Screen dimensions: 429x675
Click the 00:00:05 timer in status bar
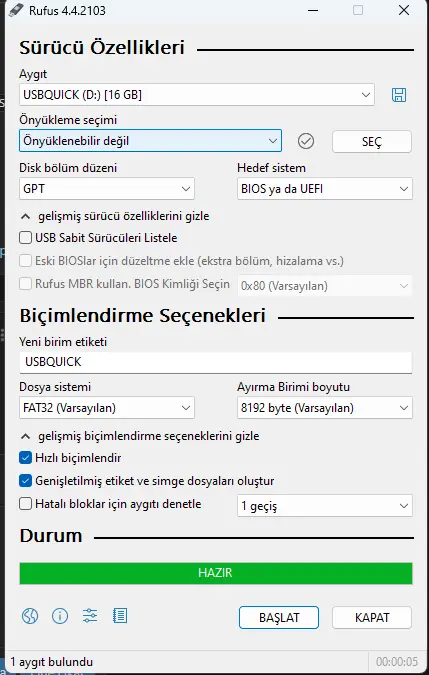pos(397,662)
